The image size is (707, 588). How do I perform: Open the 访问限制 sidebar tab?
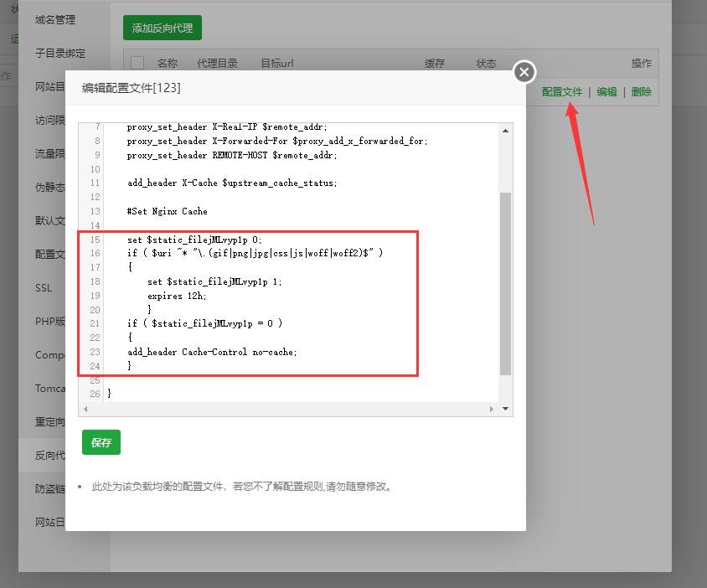[49, 120]
